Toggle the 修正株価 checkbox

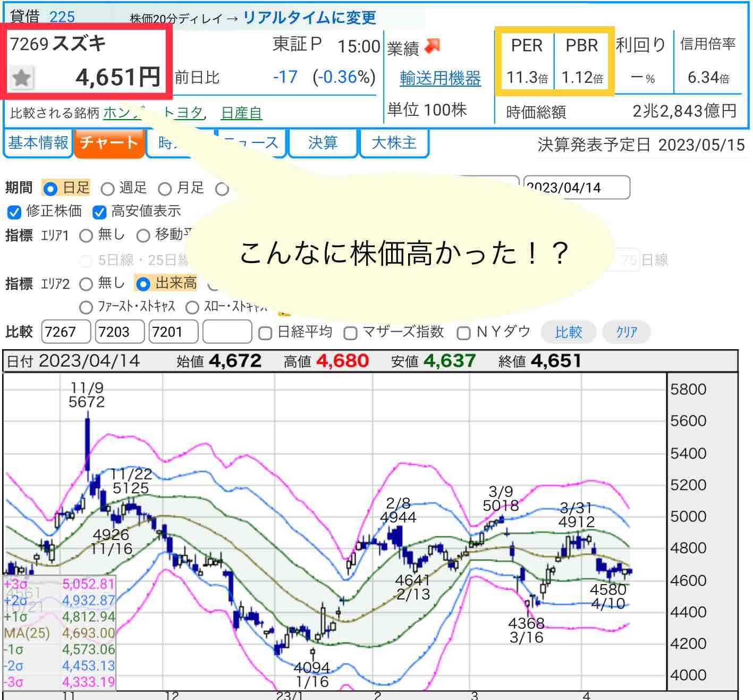pos(14,213)
